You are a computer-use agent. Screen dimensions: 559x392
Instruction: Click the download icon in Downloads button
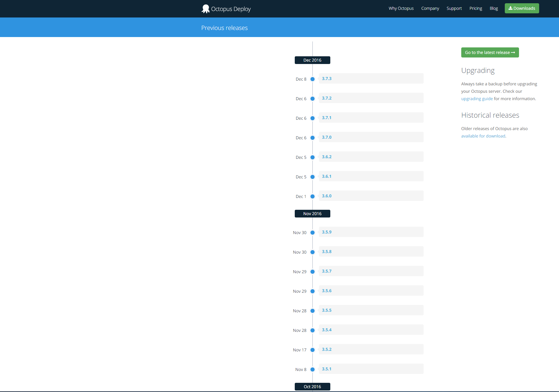tap(510, 8)
